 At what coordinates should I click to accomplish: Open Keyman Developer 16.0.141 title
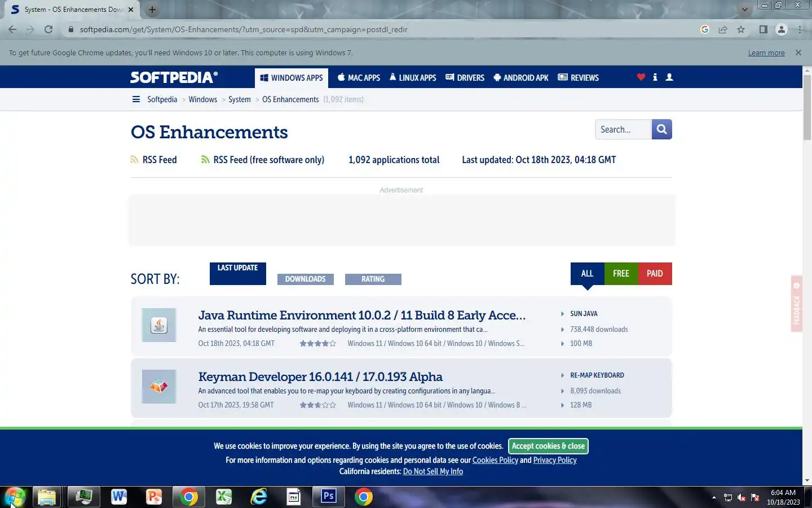320,376
